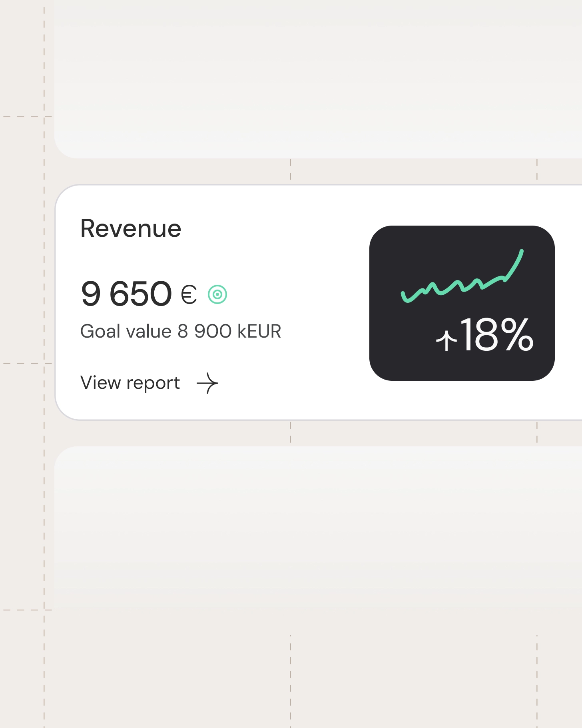Viewport: 582px width, 728px height.
Task: Select the Revenue card header
Action: point(131,228)
